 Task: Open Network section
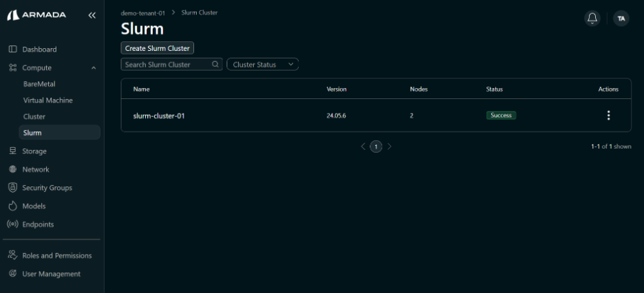pos(36,169)
